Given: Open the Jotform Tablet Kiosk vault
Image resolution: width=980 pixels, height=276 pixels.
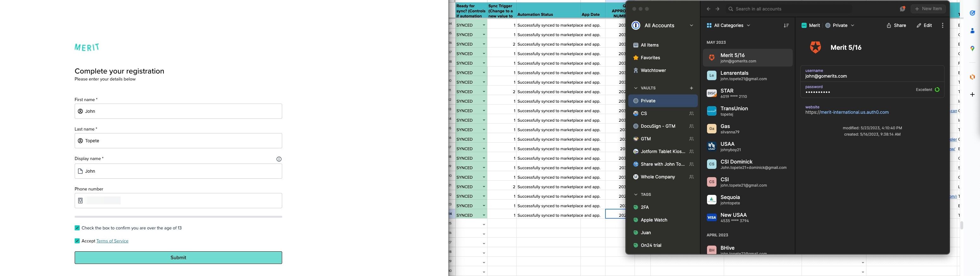Looking at the screenshot, I should pos(663,152).
